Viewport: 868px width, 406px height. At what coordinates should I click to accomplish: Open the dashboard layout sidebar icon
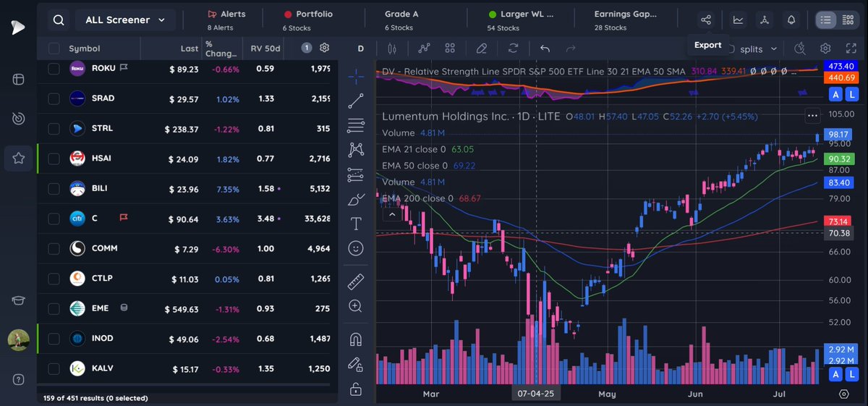coord(19,79)
